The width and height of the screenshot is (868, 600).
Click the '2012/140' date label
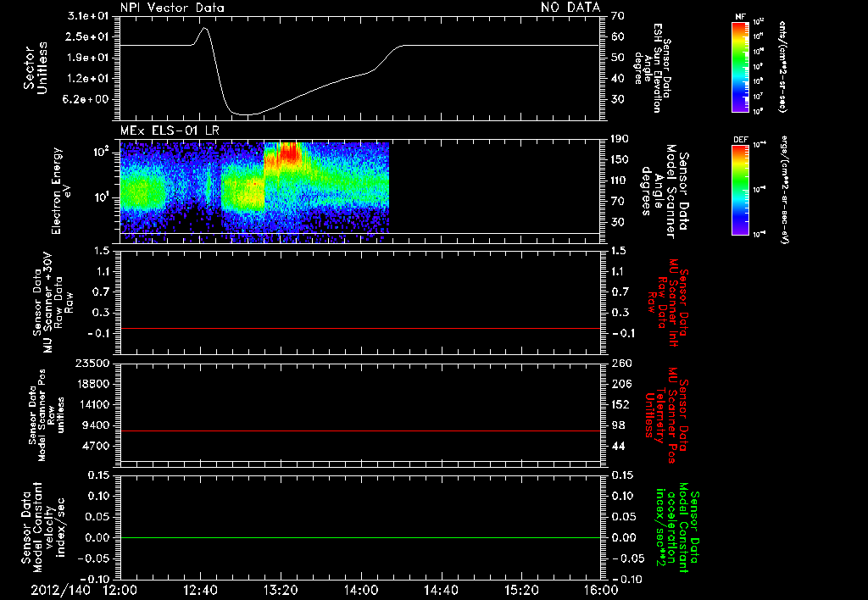point(60,591)
